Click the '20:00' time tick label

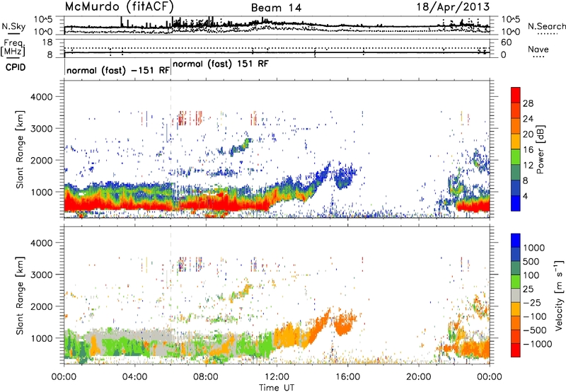click(x=418, y=377)
